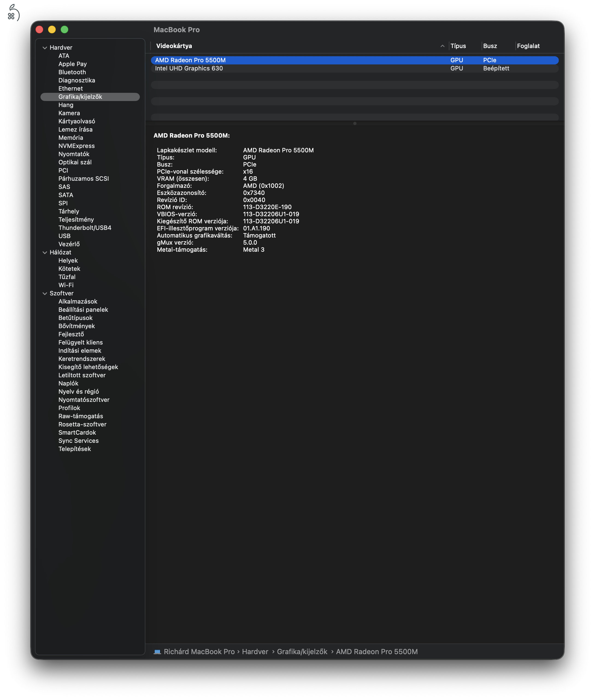Collapse the Hardver section chevron
This screenshot has height=700, width=595.
pyautogui.click(x=45, y=48)
